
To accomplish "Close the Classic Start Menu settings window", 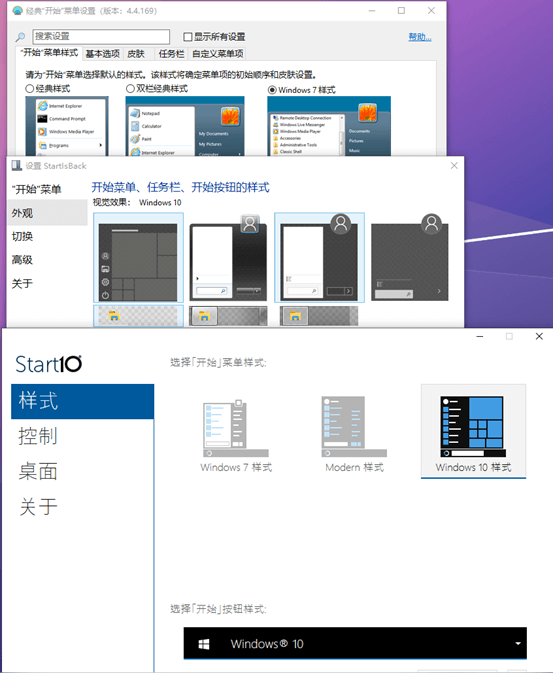I will tap(431, 10).
